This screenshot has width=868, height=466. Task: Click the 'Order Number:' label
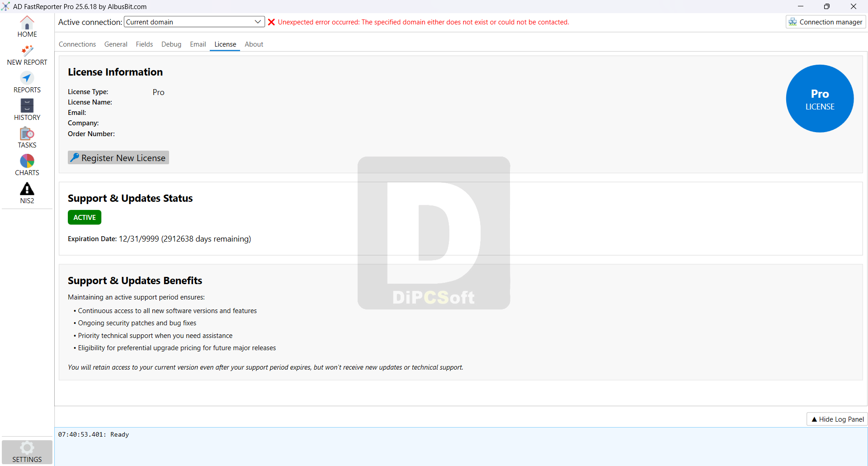(91, 134)
